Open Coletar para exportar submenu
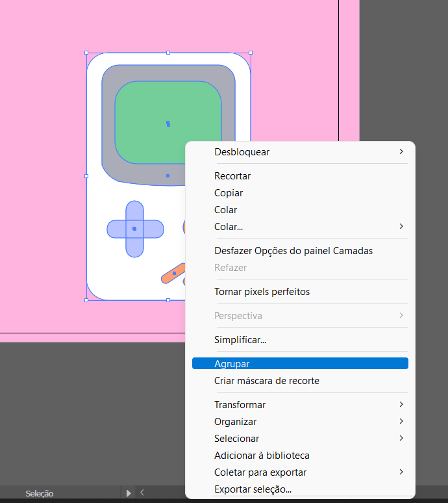This screenshot has width=448, height=503. pos(300,472)
